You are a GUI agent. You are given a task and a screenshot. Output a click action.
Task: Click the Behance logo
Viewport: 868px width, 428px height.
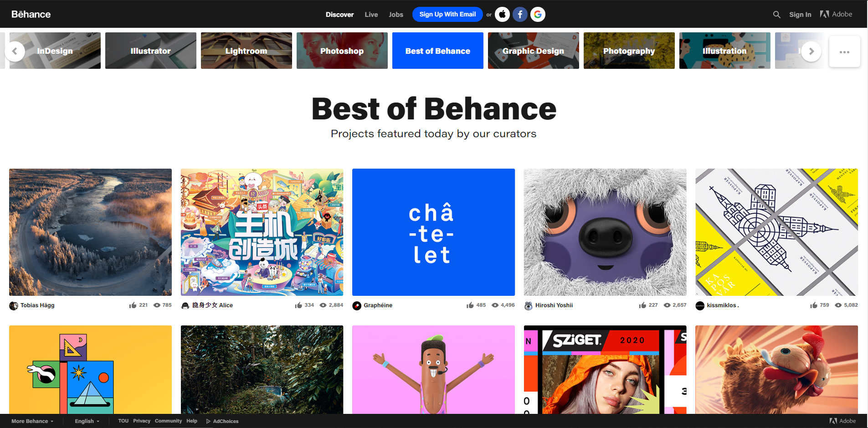pyautogui.click(x=31, y=14)
